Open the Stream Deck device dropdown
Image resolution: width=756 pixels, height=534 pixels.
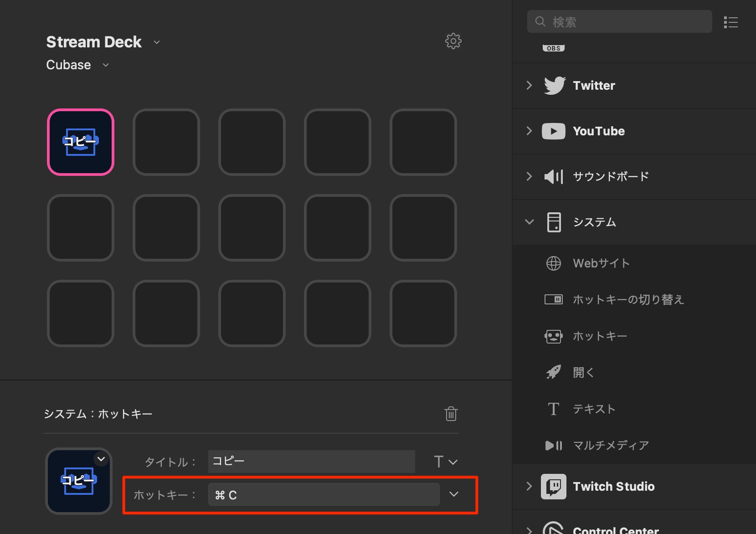pos(157,42)
